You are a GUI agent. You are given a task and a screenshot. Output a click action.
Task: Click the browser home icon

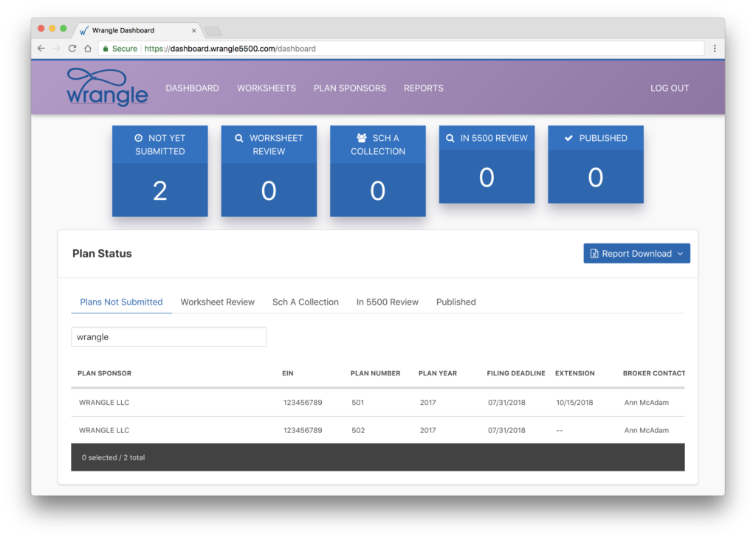(x=88, y=47)
